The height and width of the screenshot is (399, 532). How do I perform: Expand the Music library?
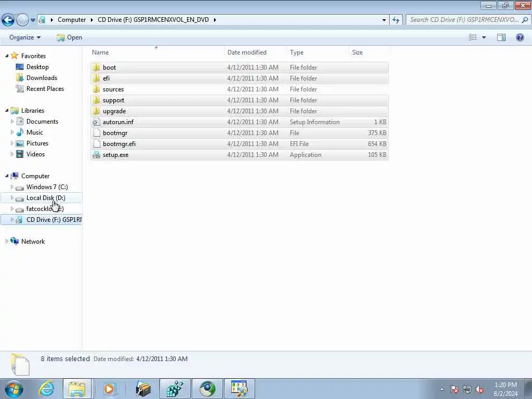point(12,132)
